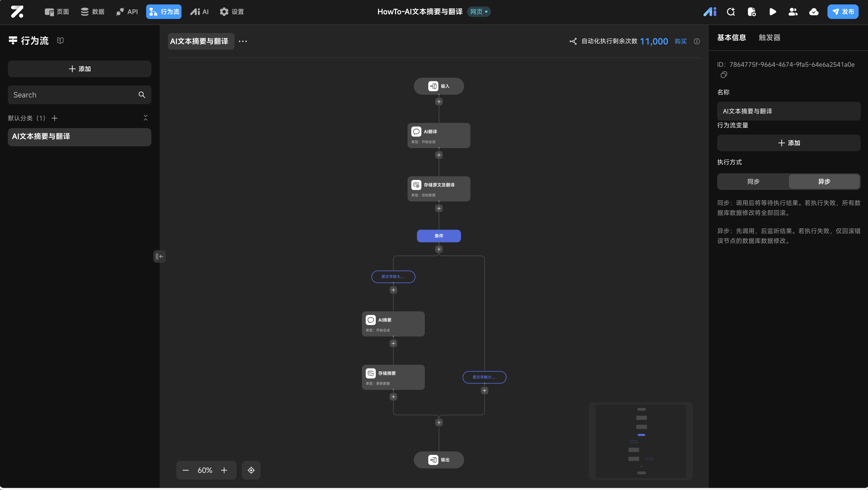Screen dimensions: 868x490
Task: Click the 发布 publish button
Action: (x=843, y=12)
